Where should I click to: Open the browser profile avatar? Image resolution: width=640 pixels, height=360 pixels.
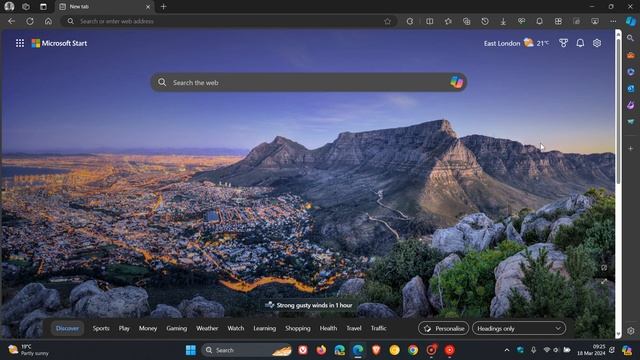[x=9, y=7]
